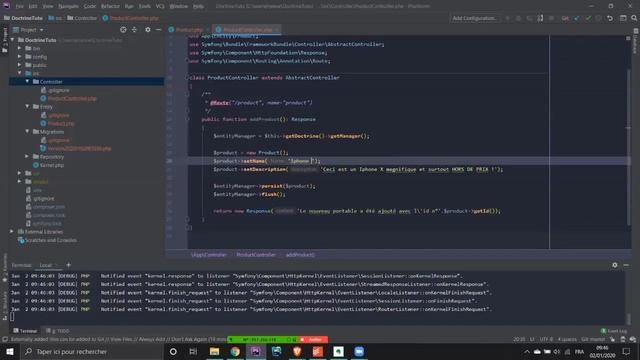Open the Project panel settings gear
Screen dimensions: 640x360
pos(148,30)
